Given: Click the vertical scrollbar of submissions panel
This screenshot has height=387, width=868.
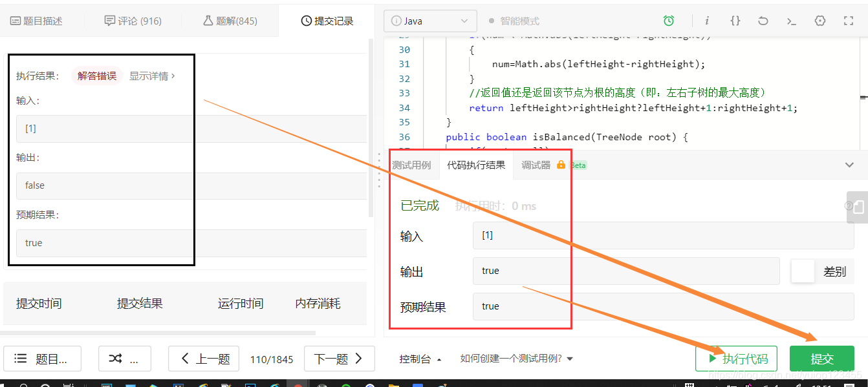Looking at the screenshot, I should [371, 128].
